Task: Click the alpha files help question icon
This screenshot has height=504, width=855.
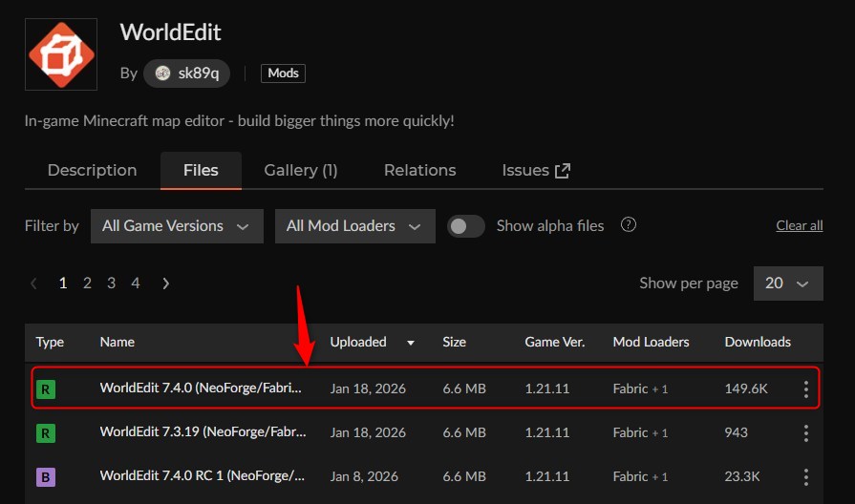Action: (629, 225)
